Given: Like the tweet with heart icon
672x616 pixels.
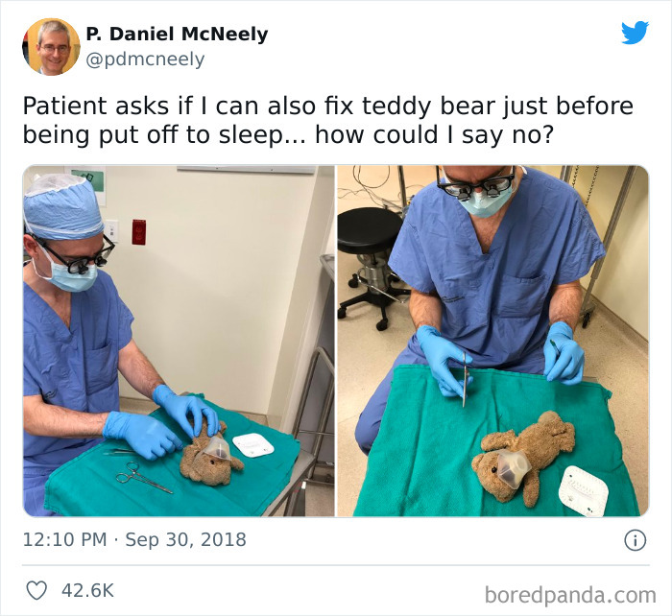Looking at the screenshot, I should tap(36, 591).
